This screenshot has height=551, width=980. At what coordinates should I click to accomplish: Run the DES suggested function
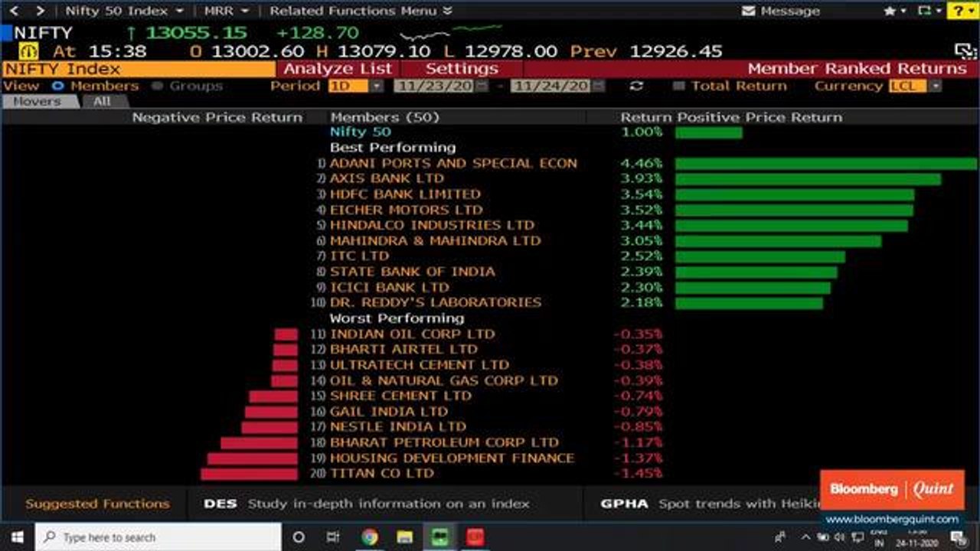click(x=367, y=504)
